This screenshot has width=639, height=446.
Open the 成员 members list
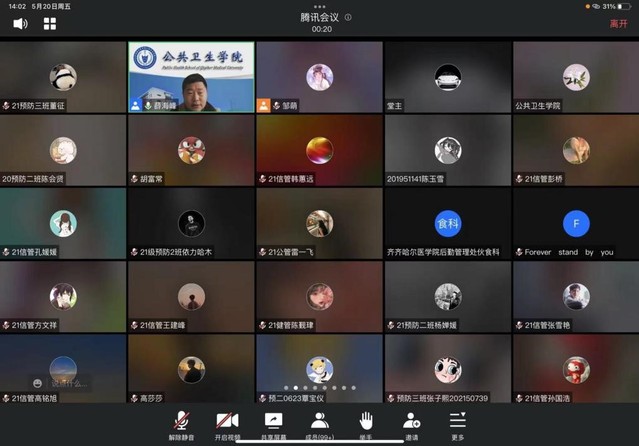319,423
